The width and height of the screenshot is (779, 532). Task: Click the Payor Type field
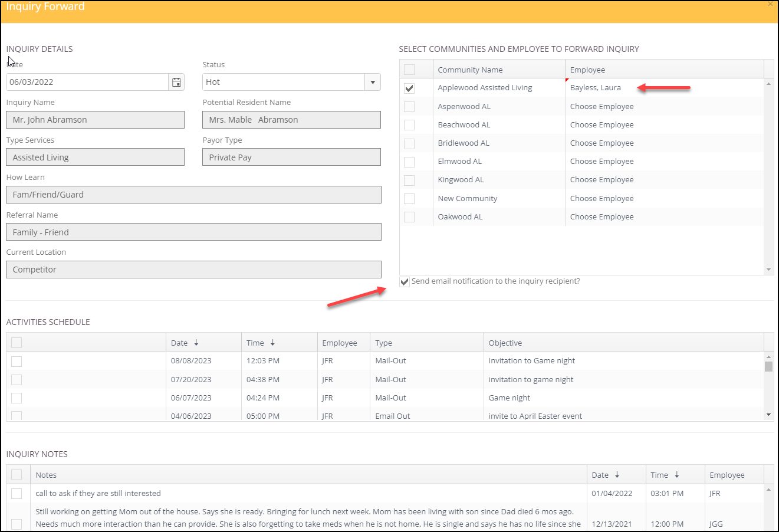click(x=291, y=157)
